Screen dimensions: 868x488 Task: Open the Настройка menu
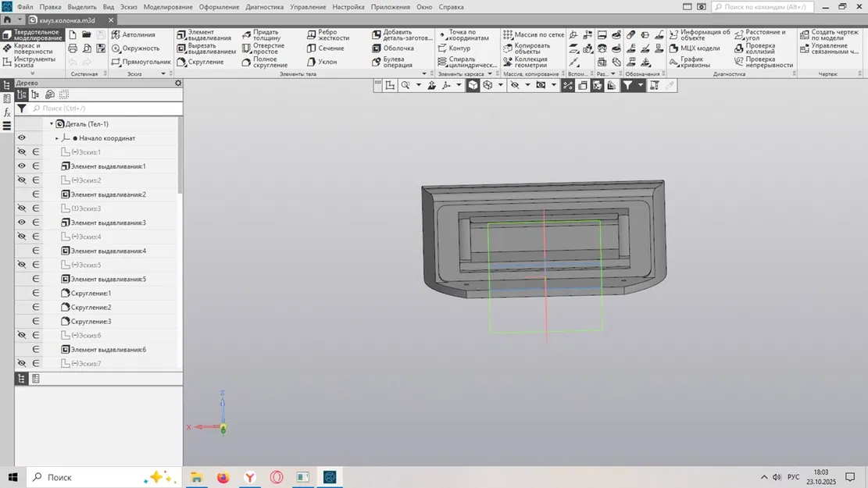(x=348, y=7)
